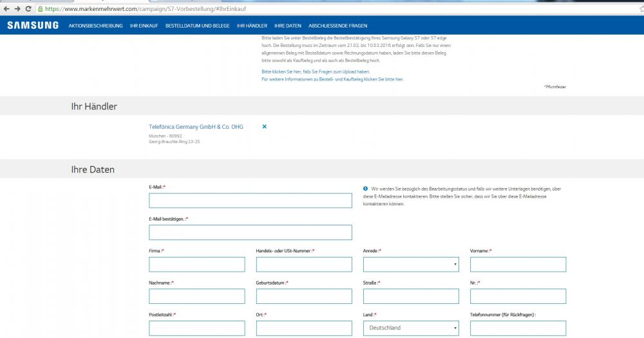Jump to Abschliessende Fragen section
644x338 pixels.
pos(337,26)
